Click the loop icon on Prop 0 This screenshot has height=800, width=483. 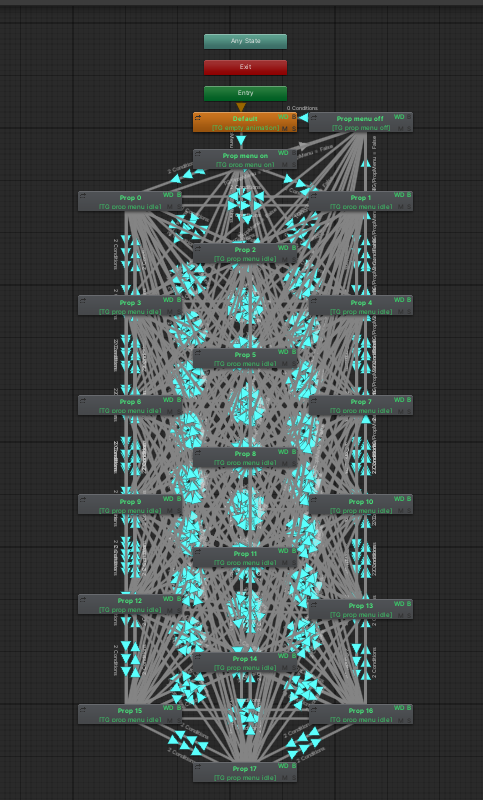(x=83, y=196)
